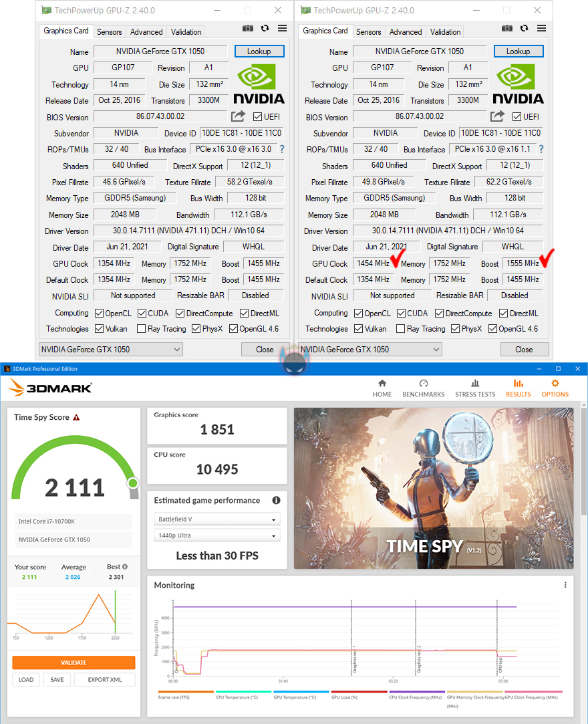Open Sensors tab in right GPU-Z window
This screenshot has height=724, width=588.
[369, 32]
